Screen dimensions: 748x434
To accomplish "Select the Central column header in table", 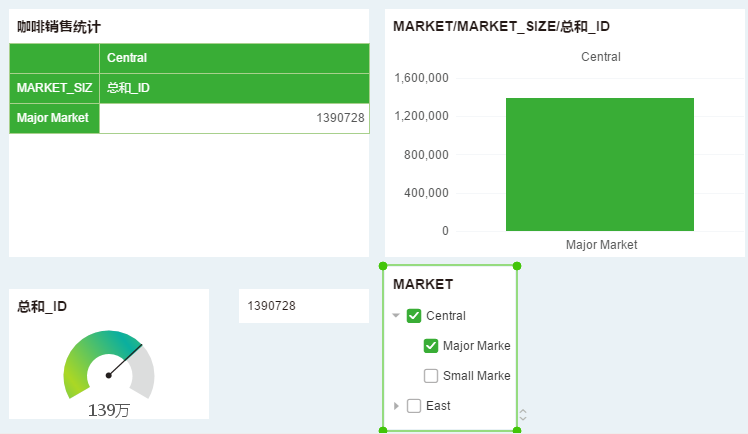I will point(234,58).
